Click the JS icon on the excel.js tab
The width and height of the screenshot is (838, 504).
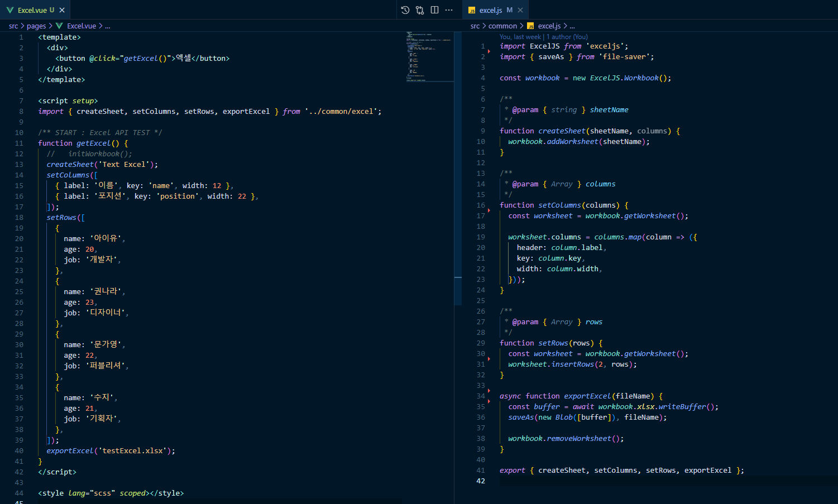click(472, 10)
